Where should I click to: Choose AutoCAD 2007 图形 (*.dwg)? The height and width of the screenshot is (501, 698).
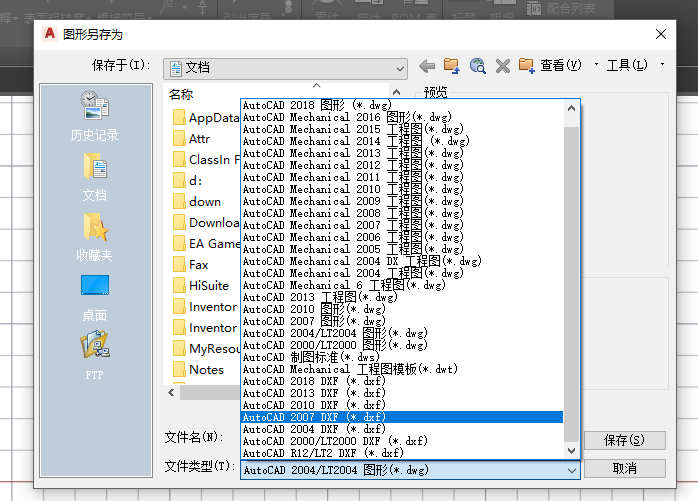click(402, 322)
